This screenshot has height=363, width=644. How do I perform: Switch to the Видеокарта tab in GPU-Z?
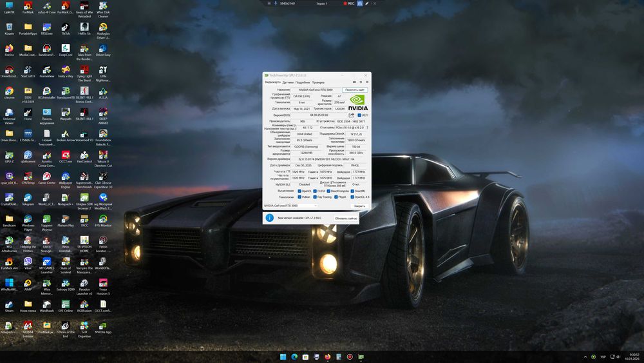coord(272,83)
